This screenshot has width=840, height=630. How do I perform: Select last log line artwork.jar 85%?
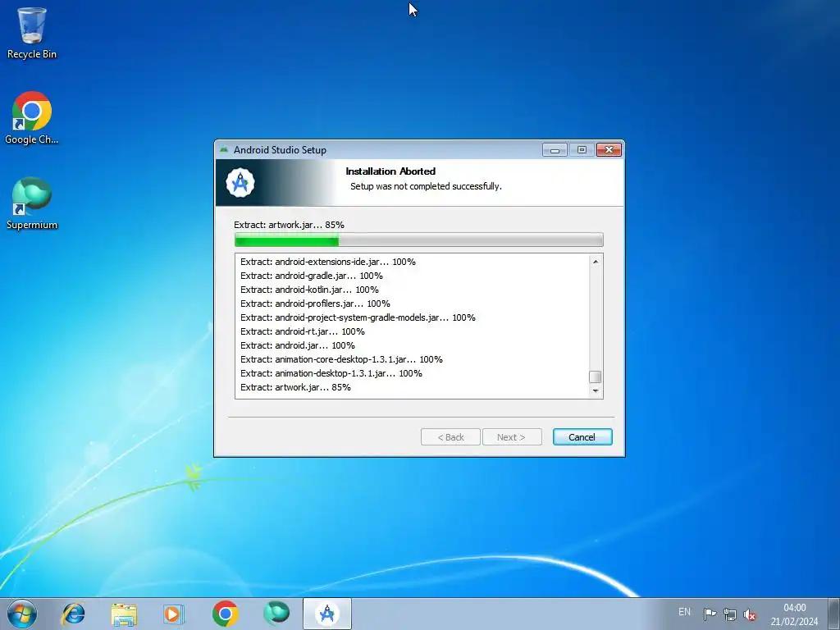pos(295,387)
